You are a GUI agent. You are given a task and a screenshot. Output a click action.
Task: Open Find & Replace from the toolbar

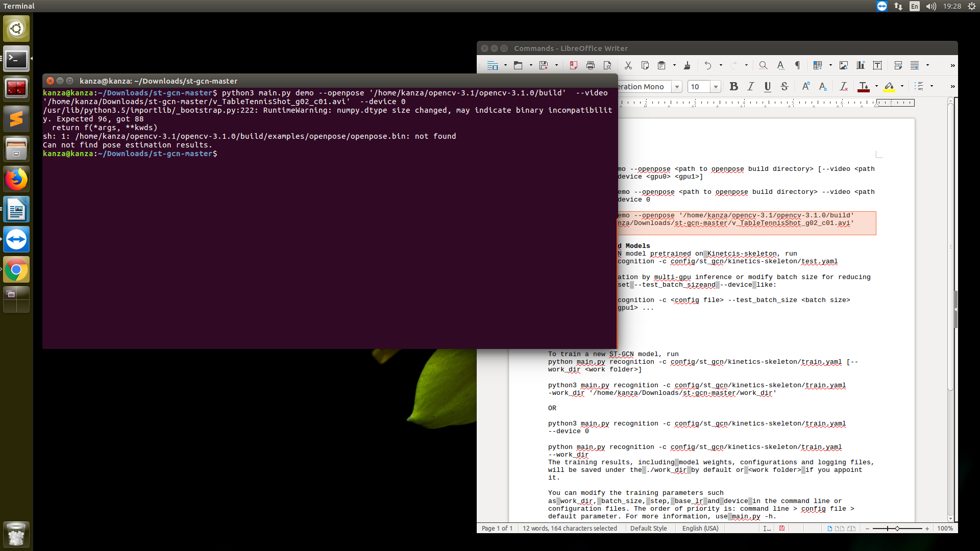tap(763, 65)
